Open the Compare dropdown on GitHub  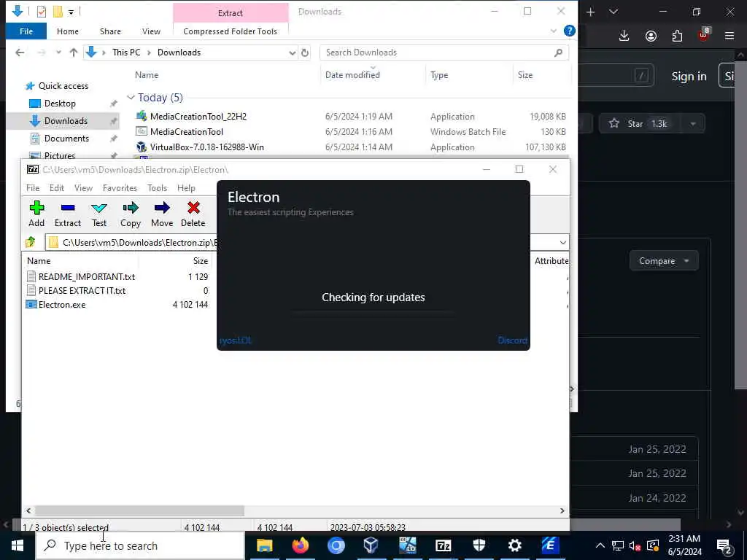click(664, 261)
